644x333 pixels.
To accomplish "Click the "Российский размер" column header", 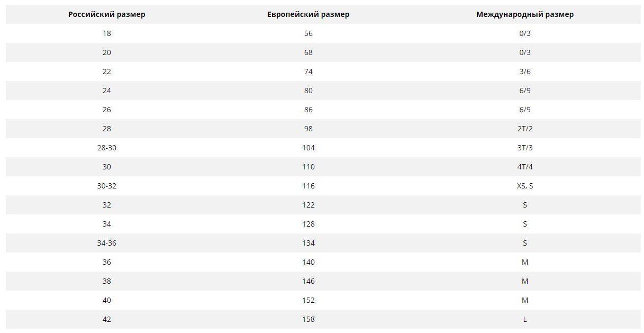I will pyautogui.click(x=106, y=14).
